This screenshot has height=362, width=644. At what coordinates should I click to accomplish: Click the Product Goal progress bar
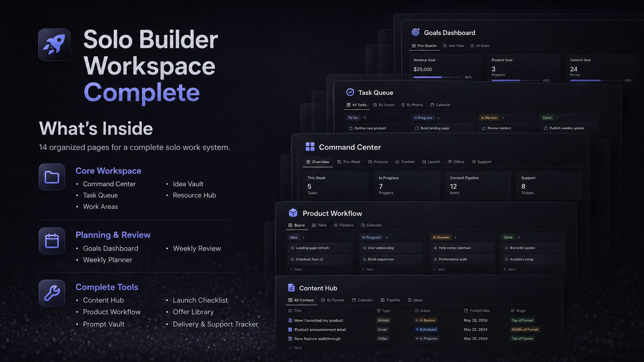516,80
